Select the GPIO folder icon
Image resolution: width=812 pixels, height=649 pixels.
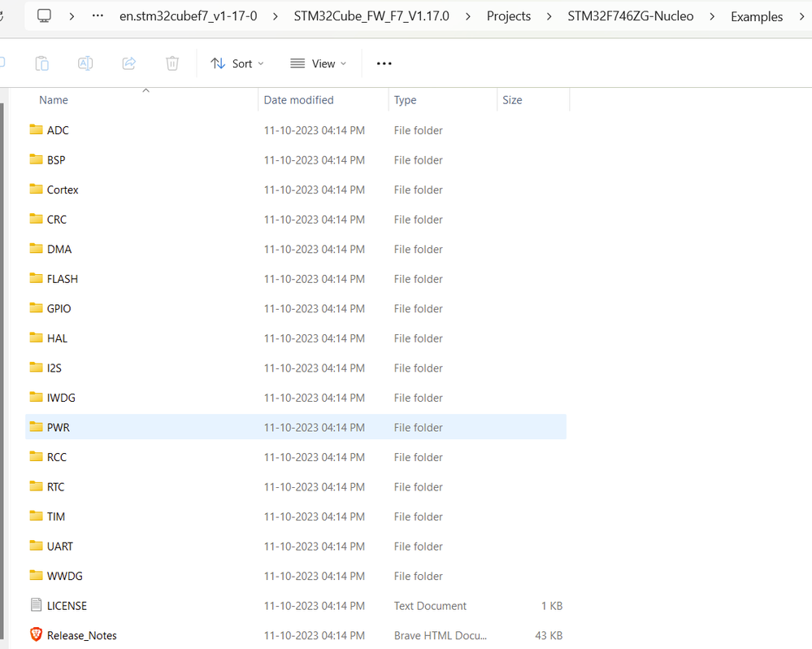click(37, 307)
